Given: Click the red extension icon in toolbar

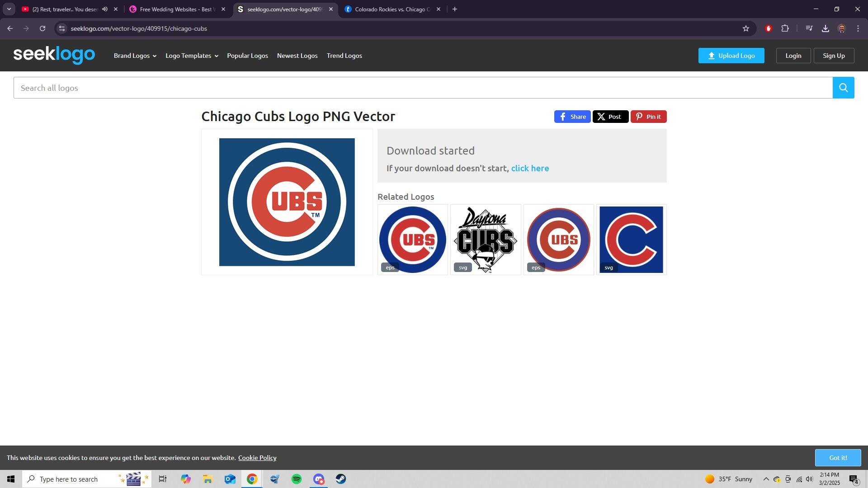Looking at the screenshot, I should point(769,28).
